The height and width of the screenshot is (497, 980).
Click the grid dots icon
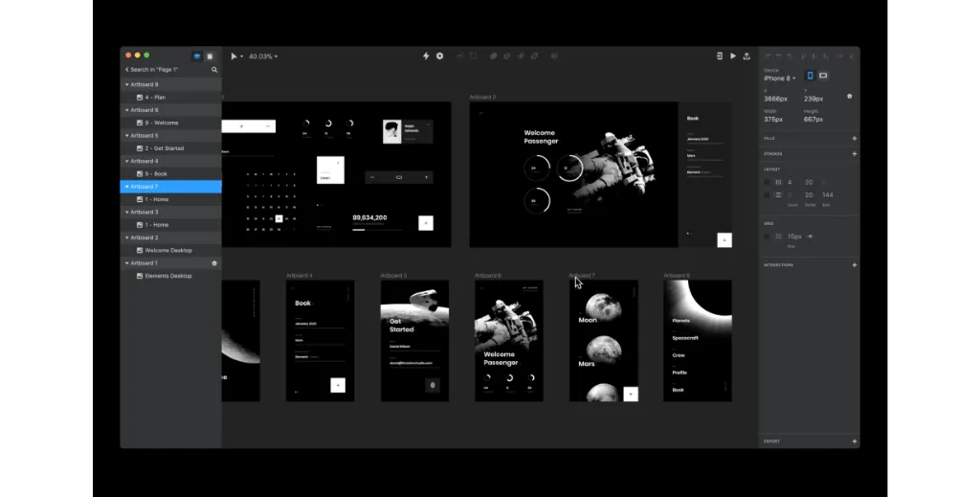pos(778,237)
